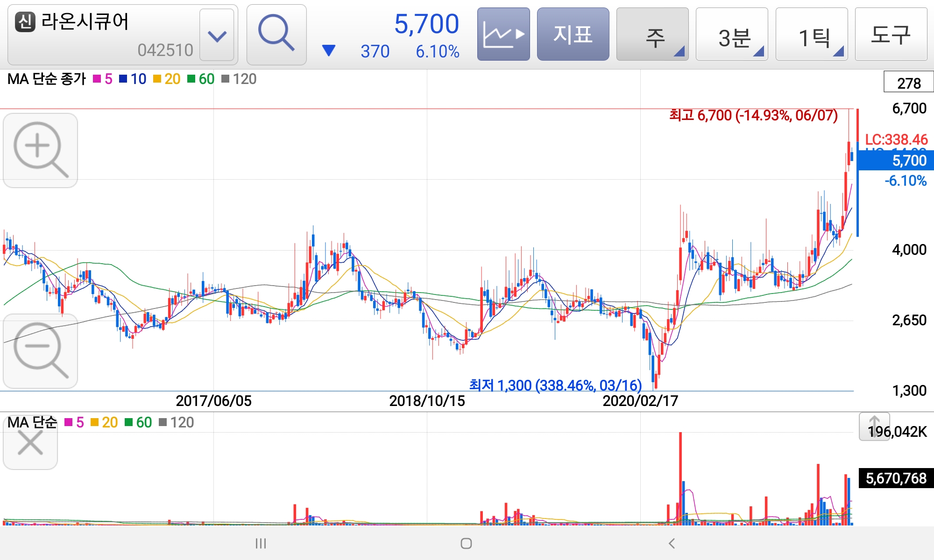Open the 도구 tools menu
The width and height of the screenshot is (934, 560).
pos(891,35)
